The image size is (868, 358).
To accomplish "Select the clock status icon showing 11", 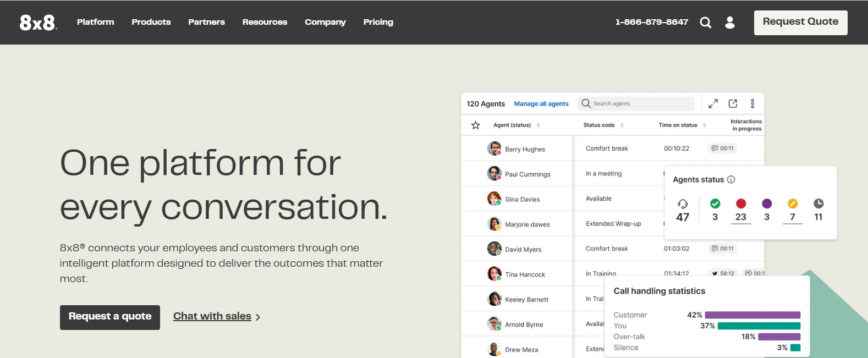I will (818, 203).
